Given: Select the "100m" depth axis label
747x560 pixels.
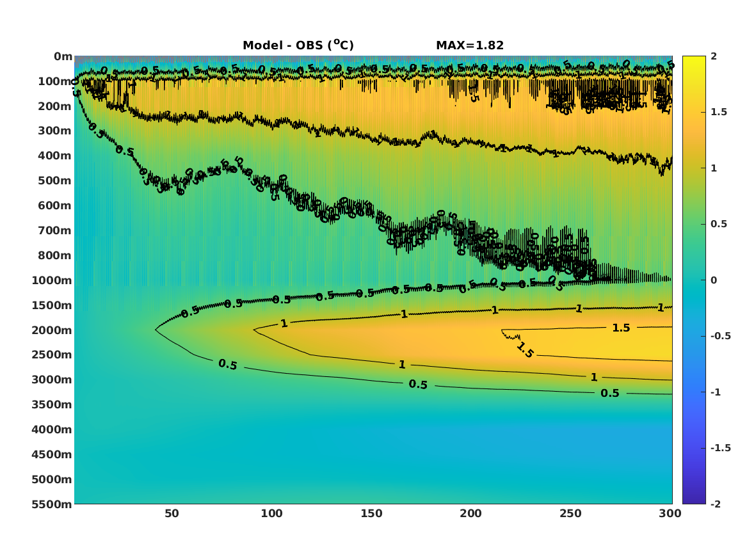Looking at the screenshot, I should (55, 81).
